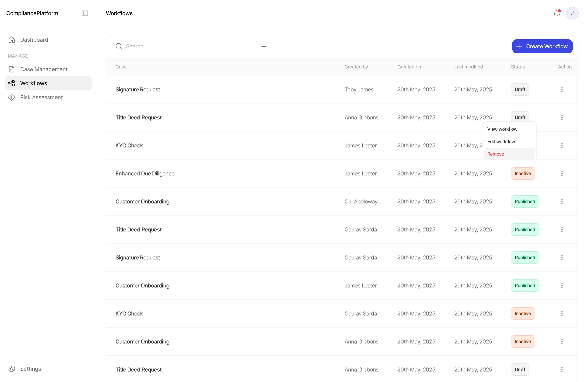
Task: Open actions menu for Enhanced Due Diligence
Action: (x=562, y=173)
